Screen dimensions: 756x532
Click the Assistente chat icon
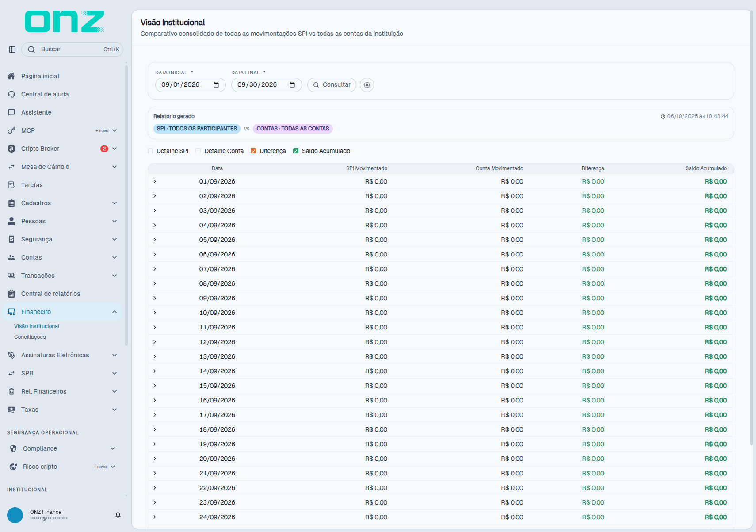(x=11, y=112)
